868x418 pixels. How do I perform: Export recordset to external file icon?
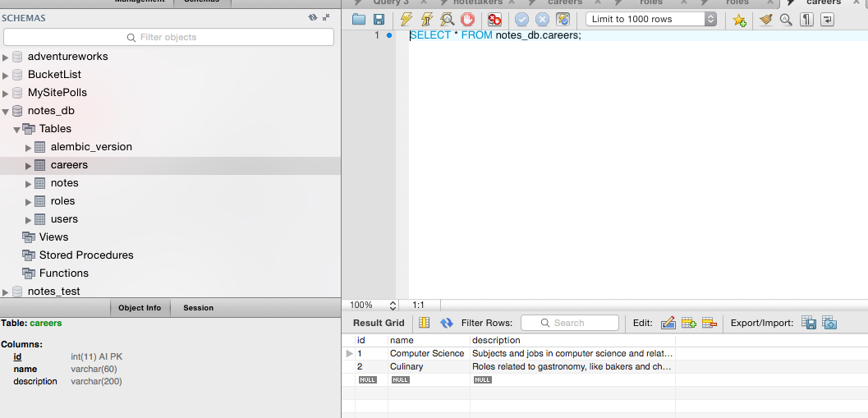tap(809, 323)
